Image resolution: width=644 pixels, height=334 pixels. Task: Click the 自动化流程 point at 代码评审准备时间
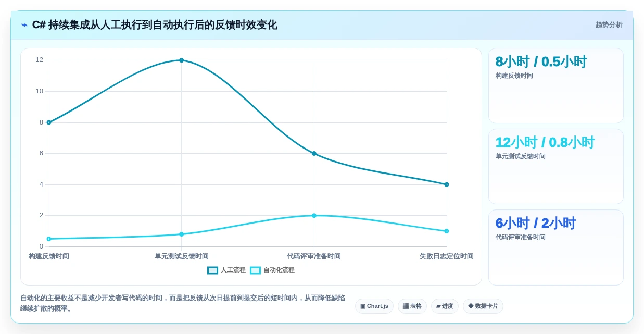314,215
